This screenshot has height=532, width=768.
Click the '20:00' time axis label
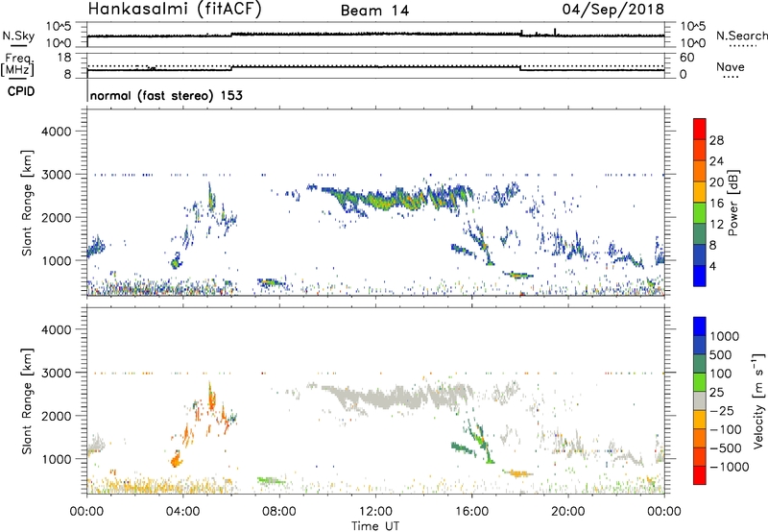(568, 512)
